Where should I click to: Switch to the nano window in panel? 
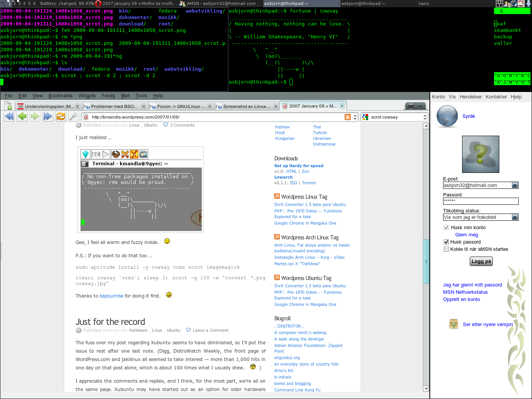tap(423, 3)
